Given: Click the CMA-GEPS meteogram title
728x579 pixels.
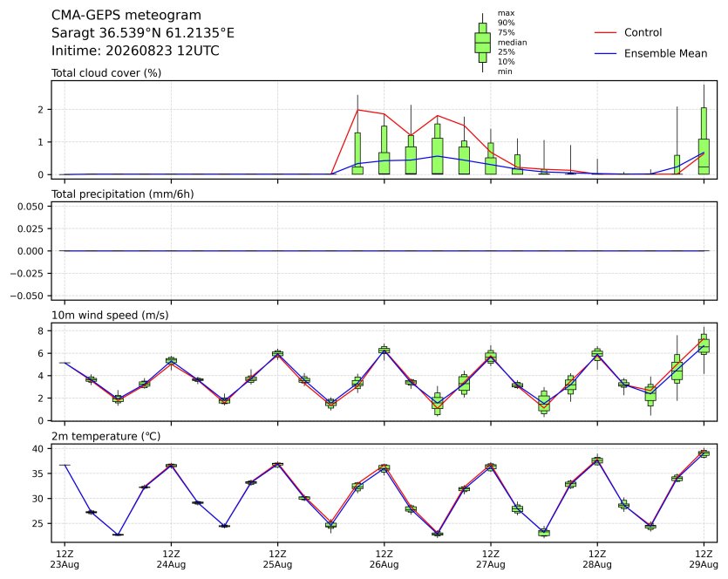Looking at the screenshot, I should (x=126, y=16).
